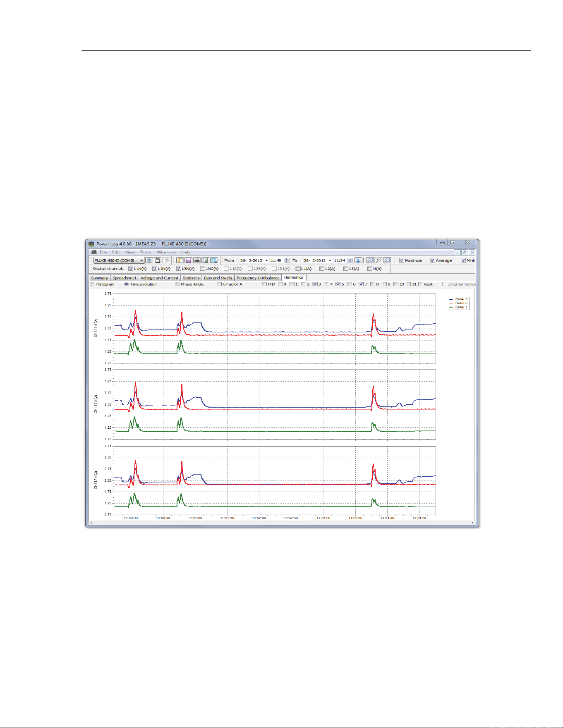
Task: Toggle the Maximum checkbox
Action: [401, 260]
